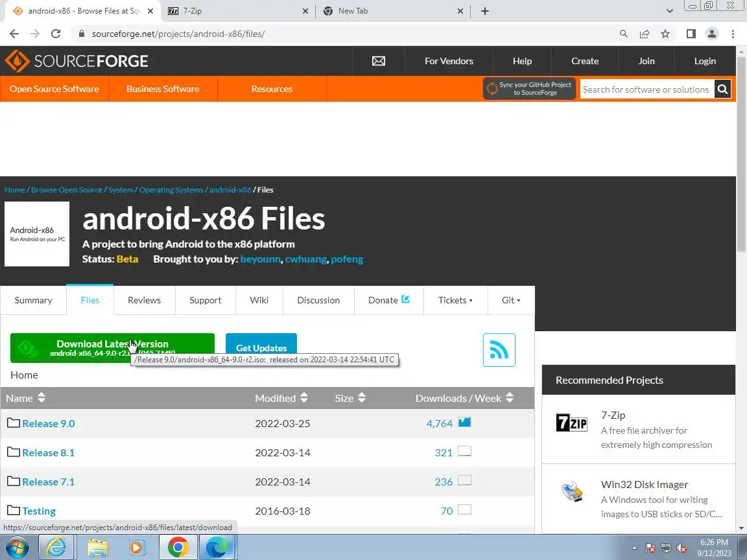Click the Business Software menu

tap(163, 89)
